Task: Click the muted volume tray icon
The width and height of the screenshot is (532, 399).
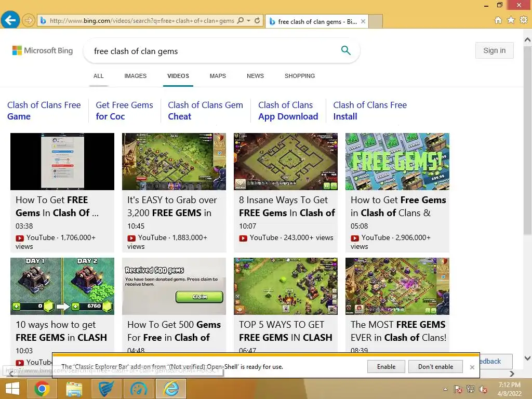Action: click(483, 389)
